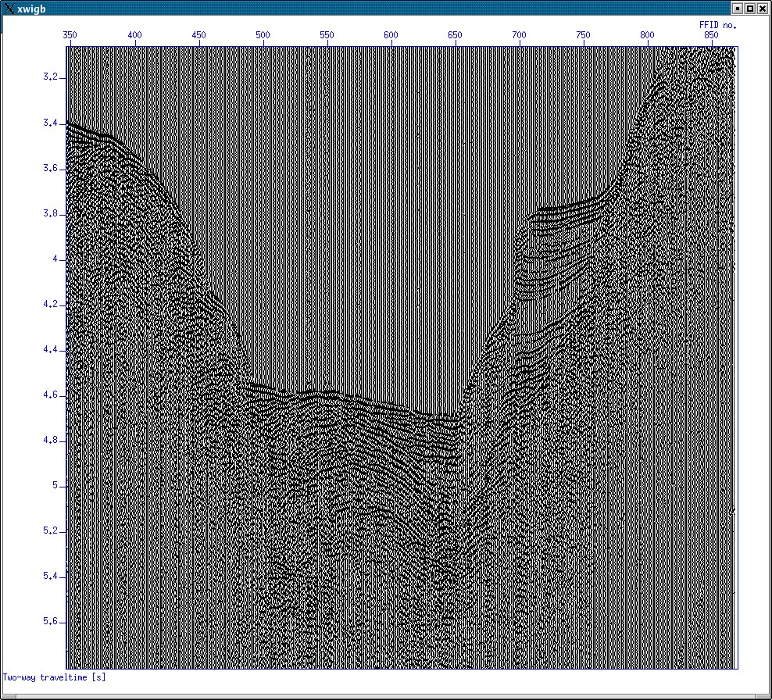Click time axis tick label 3.2
Screen dimensions: 772x700
pyautogui.click(x=50, y=77)
